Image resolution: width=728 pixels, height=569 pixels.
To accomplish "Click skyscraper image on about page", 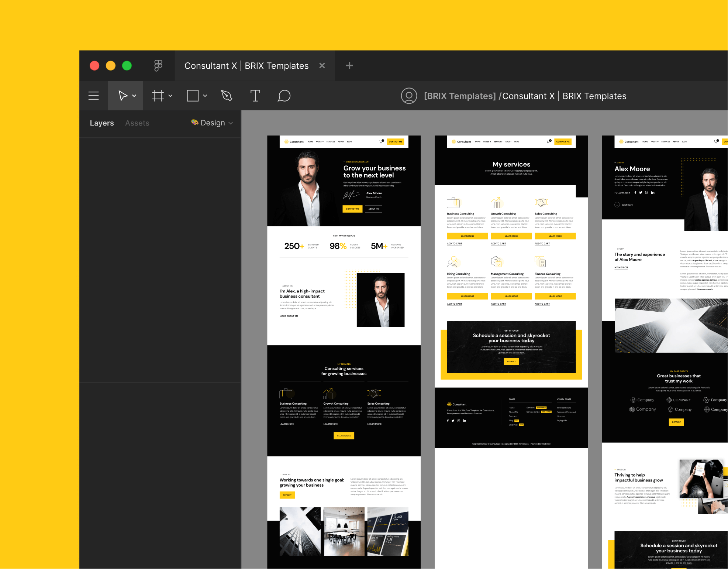I will [x=671, y=326].
